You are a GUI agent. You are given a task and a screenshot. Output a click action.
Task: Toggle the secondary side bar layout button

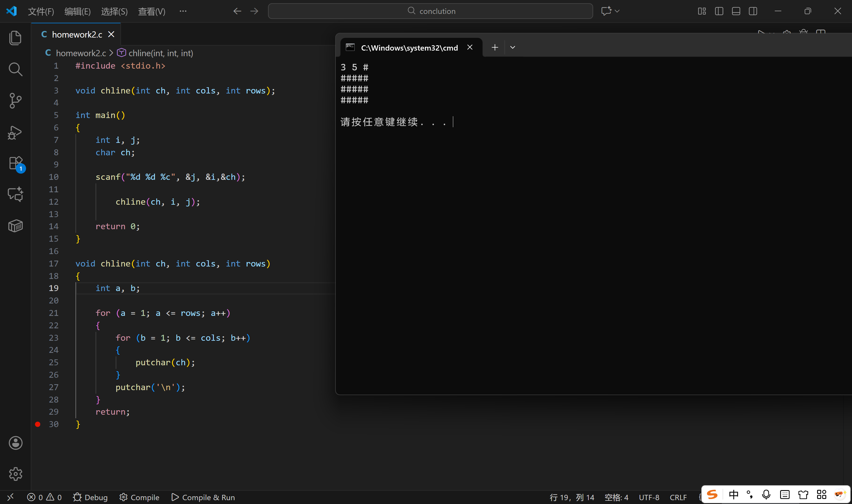[x=753, y=11]
